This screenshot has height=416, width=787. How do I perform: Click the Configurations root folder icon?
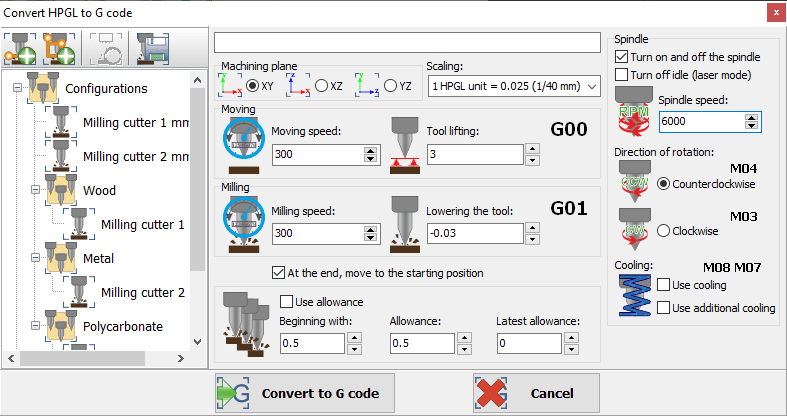pos(43,88)
